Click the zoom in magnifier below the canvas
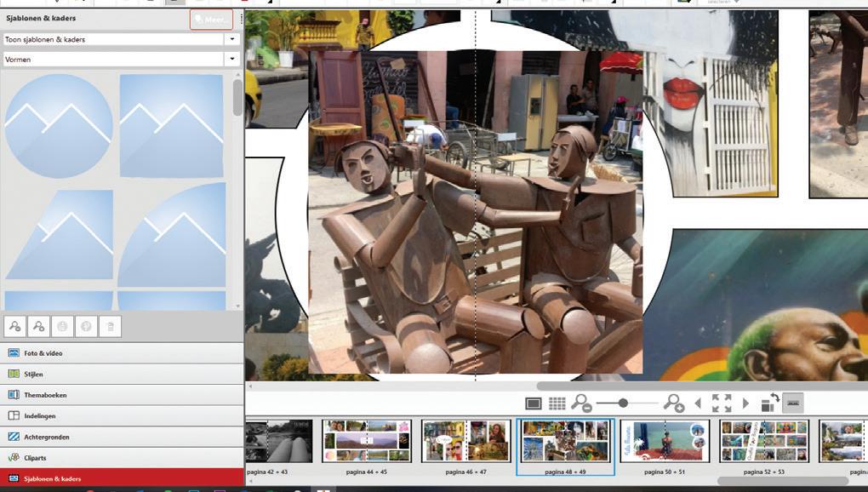868x492 pixels. click(x=674, y=403)
